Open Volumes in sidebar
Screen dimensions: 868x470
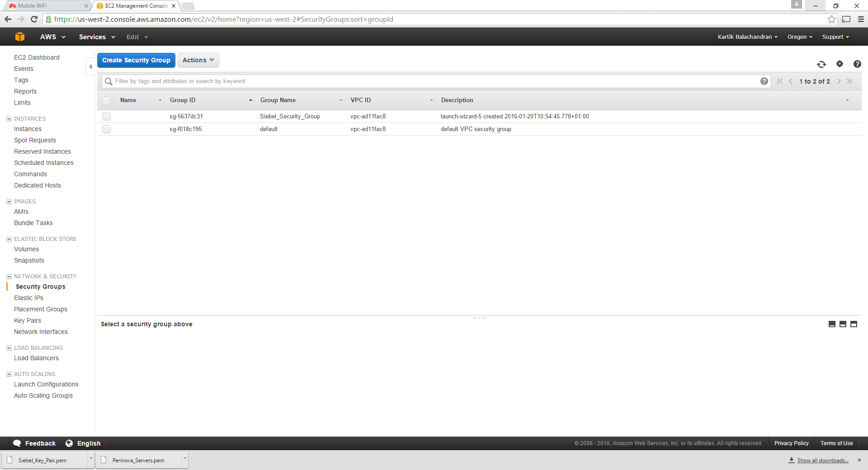coord(26,249)
